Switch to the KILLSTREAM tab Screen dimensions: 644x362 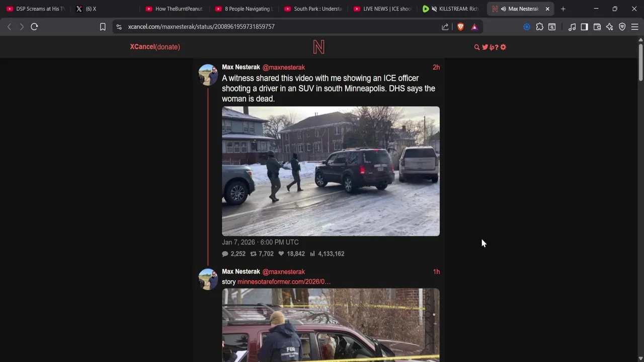[451, 9]
